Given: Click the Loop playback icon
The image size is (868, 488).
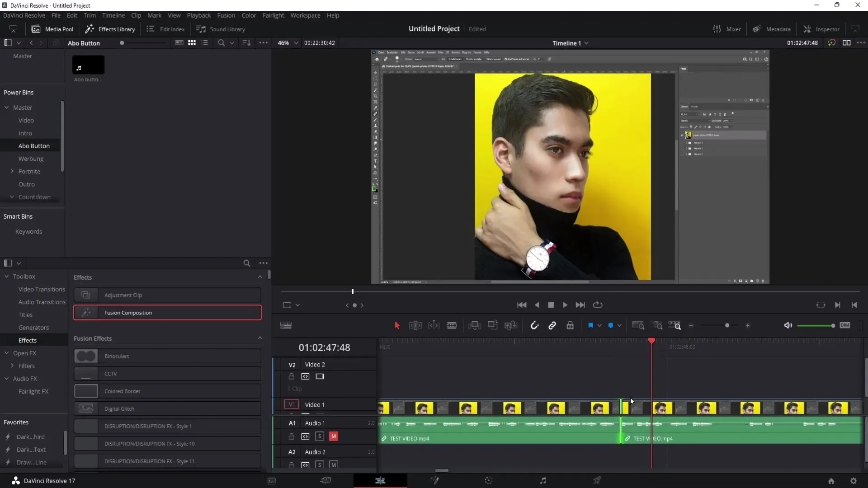Looking at the screenshot, I should (x=599, y=305).
